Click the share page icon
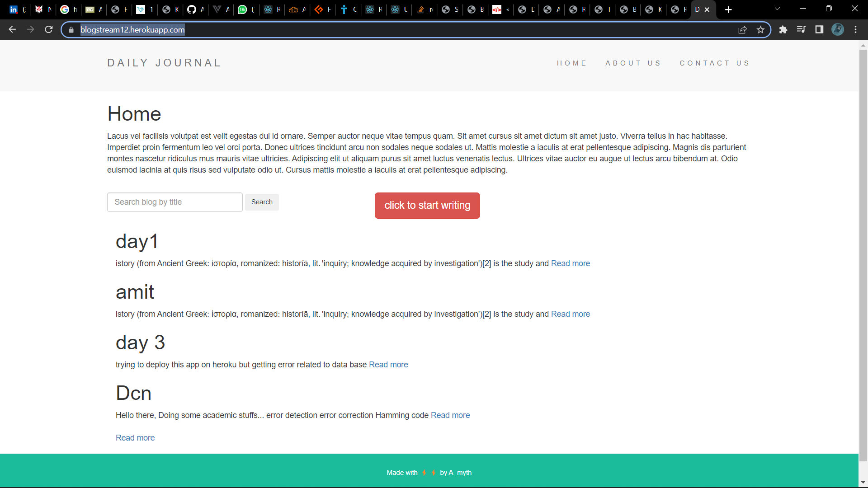 point(742,30)
